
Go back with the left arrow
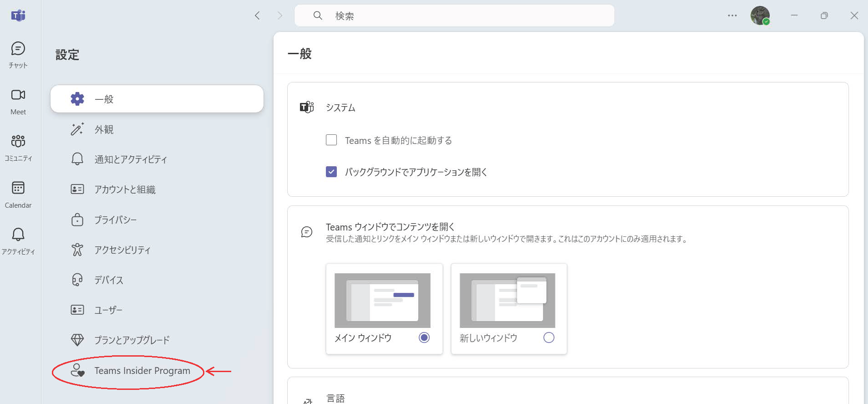point(257,15)
